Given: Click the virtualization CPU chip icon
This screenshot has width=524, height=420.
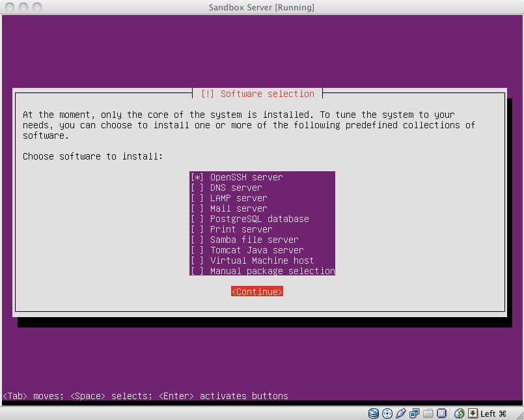Looking at the screenshot, I should (442, 413).
